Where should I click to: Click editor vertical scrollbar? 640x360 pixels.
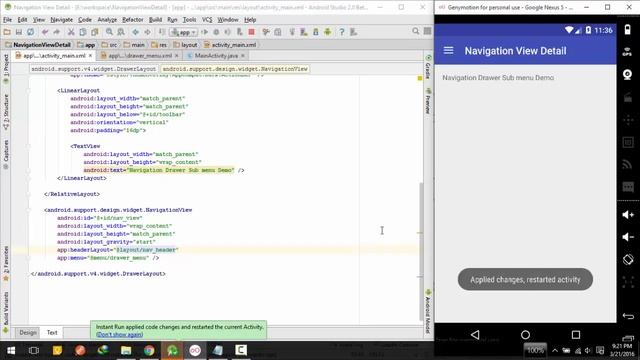tap(420, 251)
